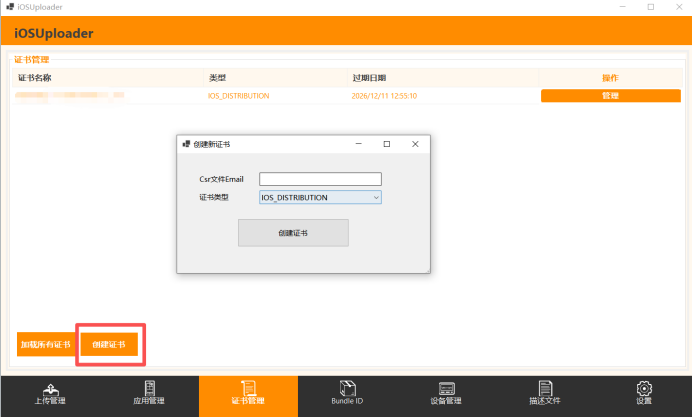The height and width of the screenshot is (418, 692).
Task: Click 管理 button for the certificate row
Action: click(610, 96)
